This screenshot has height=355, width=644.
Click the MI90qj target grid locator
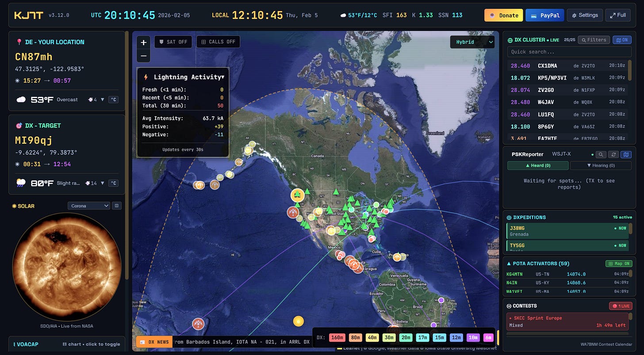[34, 140]
